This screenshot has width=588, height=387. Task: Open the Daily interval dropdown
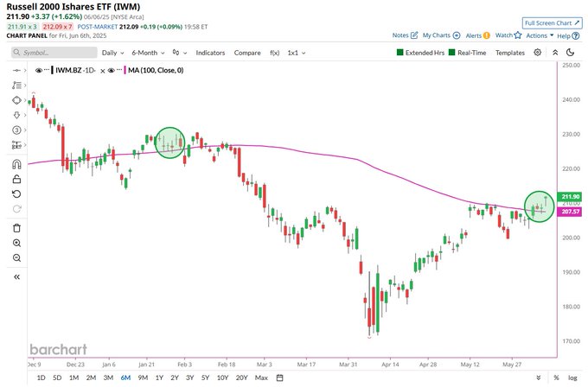click(113, 53)
